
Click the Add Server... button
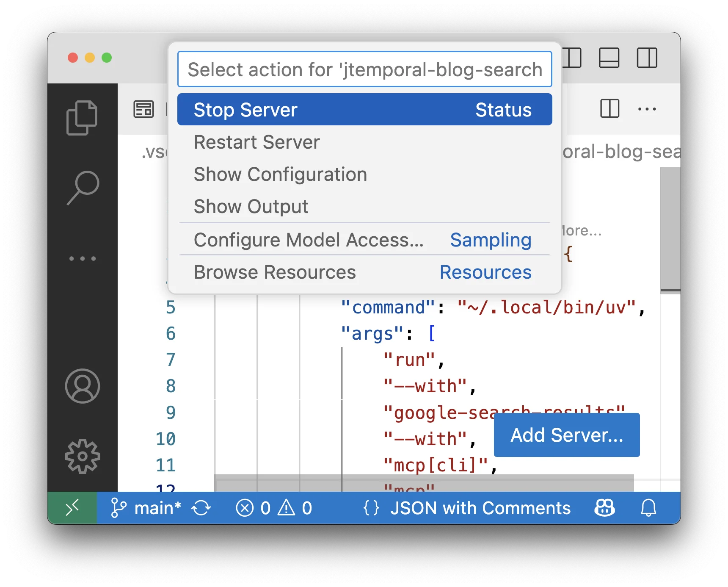coord(566,435)
